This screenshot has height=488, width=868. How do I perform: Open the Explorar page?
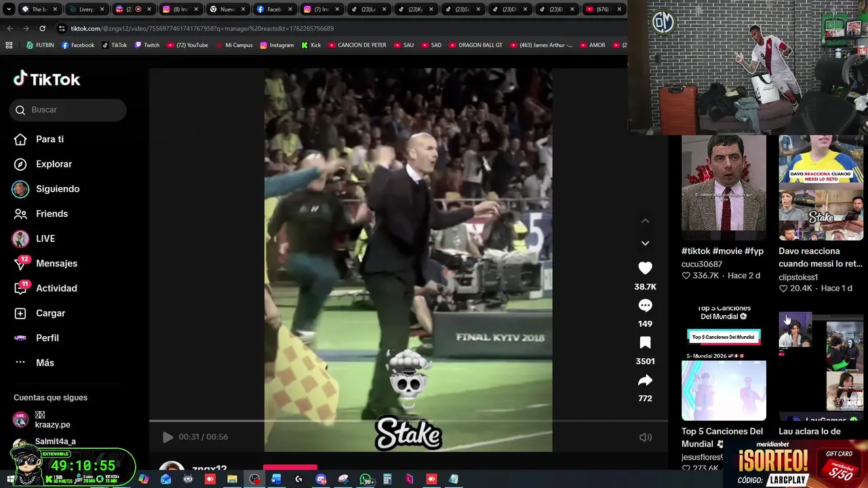click(43, 164)
